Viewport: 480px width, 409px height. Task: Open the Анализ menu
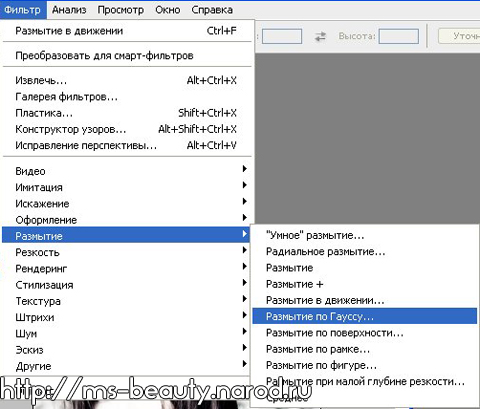(69, 10)
